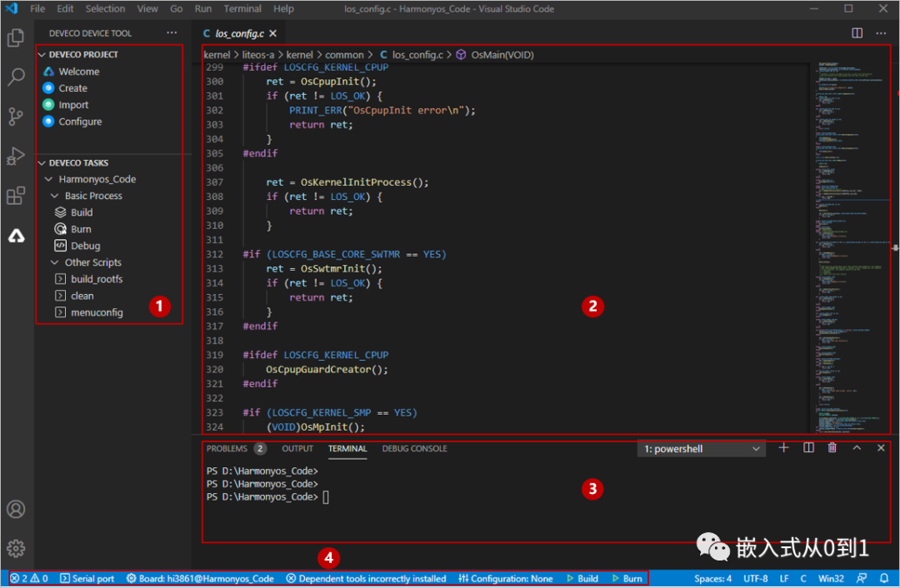
Task: Open the Explorer view in activity bar
Action: click(16, 38)
